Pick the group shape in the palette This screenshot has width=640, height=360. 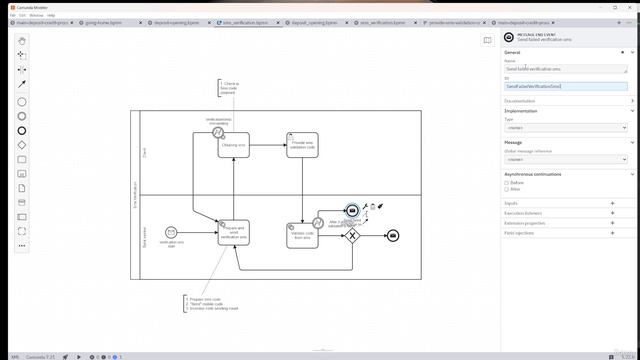point(22,231)
